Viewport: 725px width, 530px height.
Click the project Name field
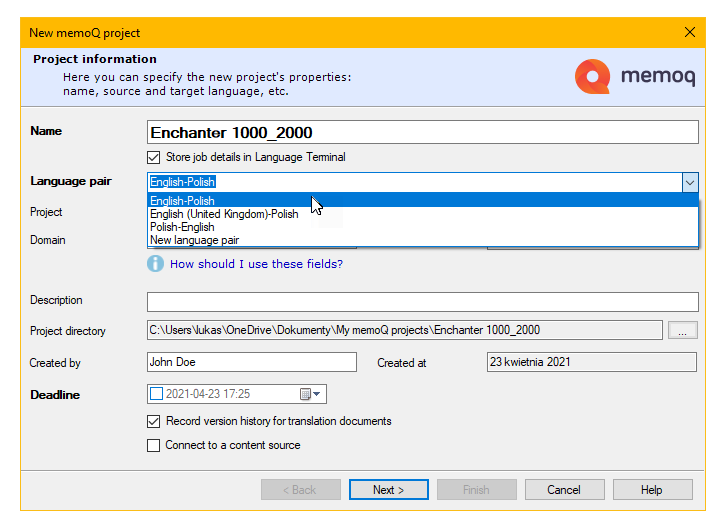423,133
